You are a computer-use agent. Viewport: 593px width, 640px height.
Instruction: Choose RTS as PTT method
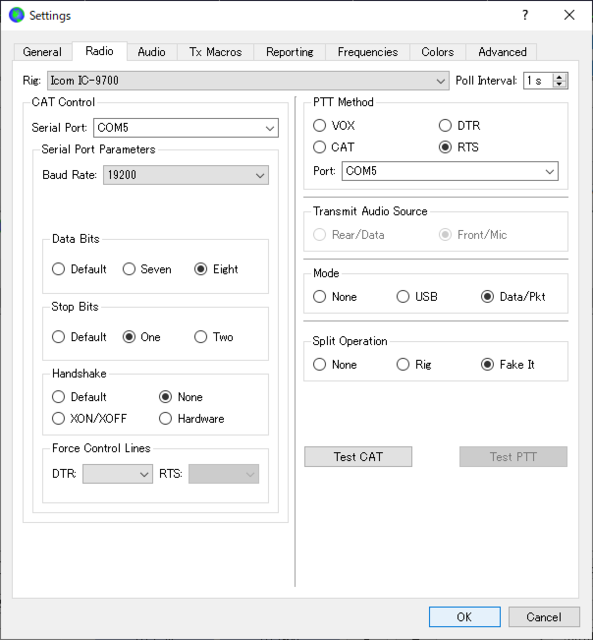click(x=459, y=147)
